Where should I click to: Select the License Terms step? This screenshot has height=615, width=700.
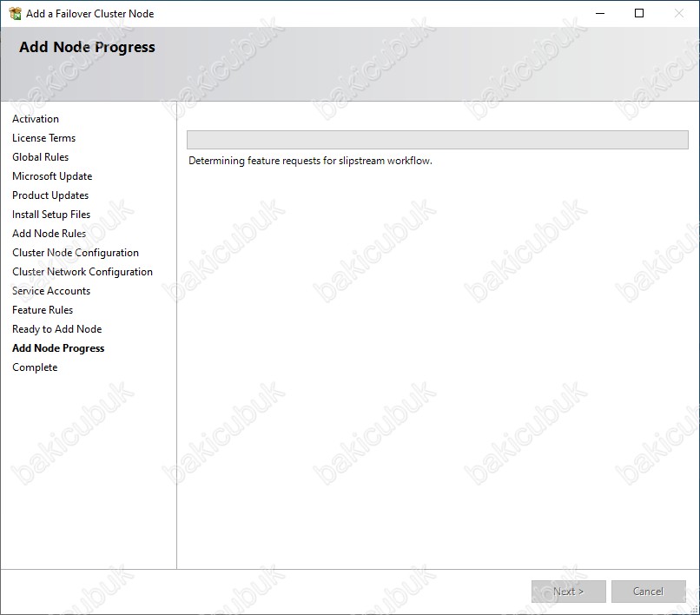coord(43,138)
